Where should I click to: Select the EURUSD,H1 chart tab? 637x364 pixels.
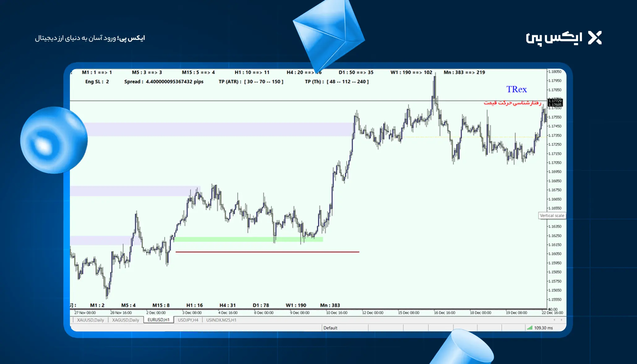(x=158, y=320)
